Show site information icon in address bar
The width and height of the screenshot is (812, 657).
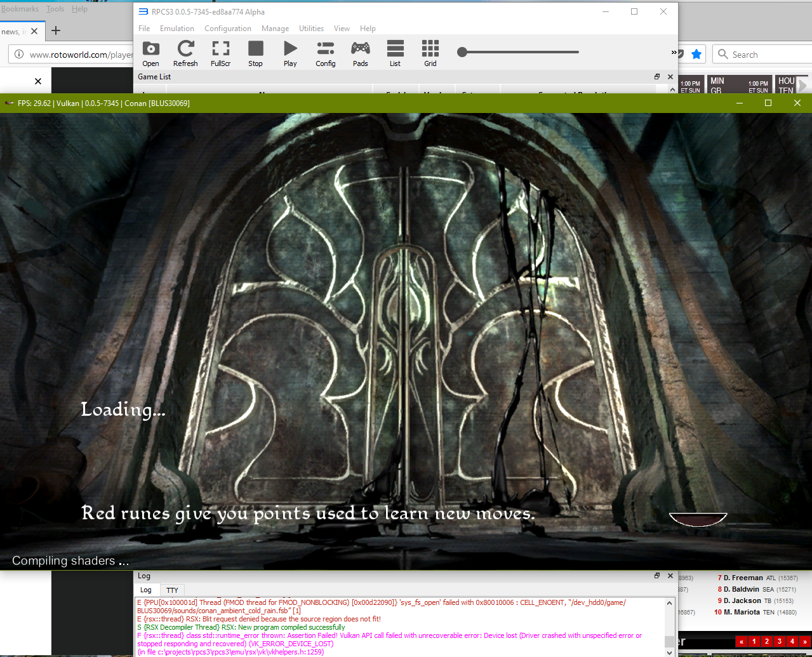click(x=19, y=54)
